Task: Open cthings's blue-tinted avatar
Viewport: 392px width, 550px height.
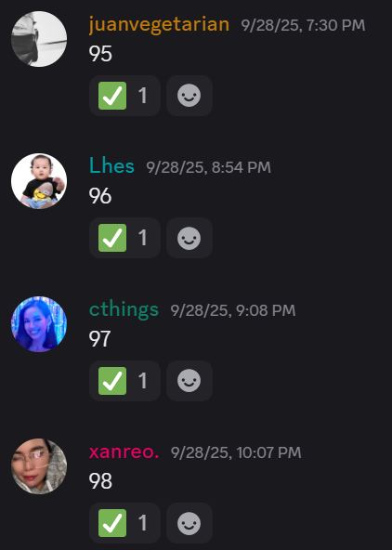Action: 39,324
